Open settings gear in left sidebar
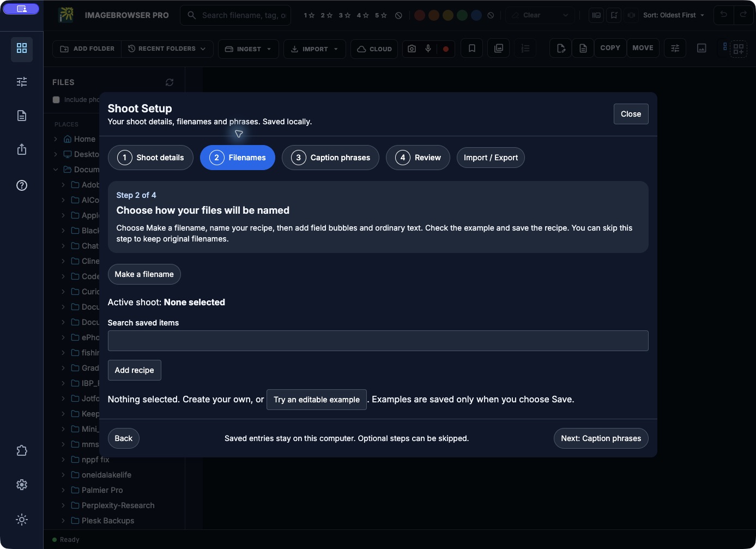Screen dimensions: 756x549 [x=22, y=485]
